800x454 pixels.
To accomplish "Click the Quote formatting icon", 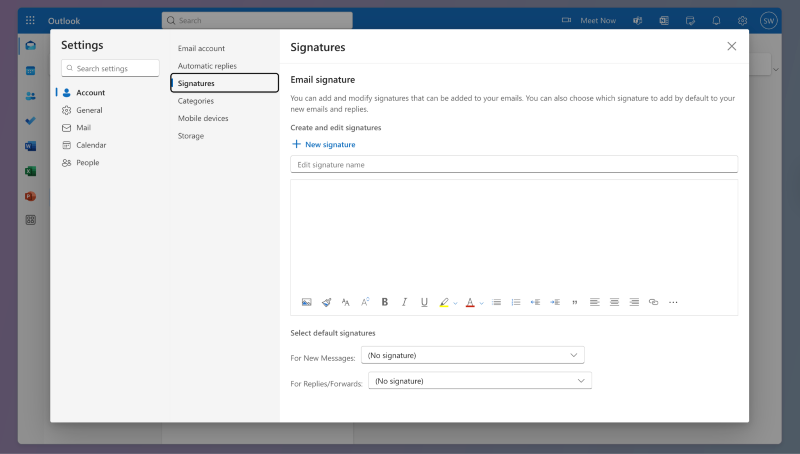I will coord(574,302).
